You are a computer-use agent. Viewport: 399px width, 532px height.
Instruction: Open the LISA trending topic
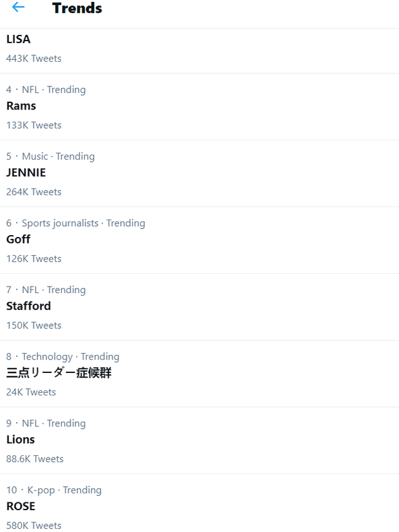(x=19, y=39)
